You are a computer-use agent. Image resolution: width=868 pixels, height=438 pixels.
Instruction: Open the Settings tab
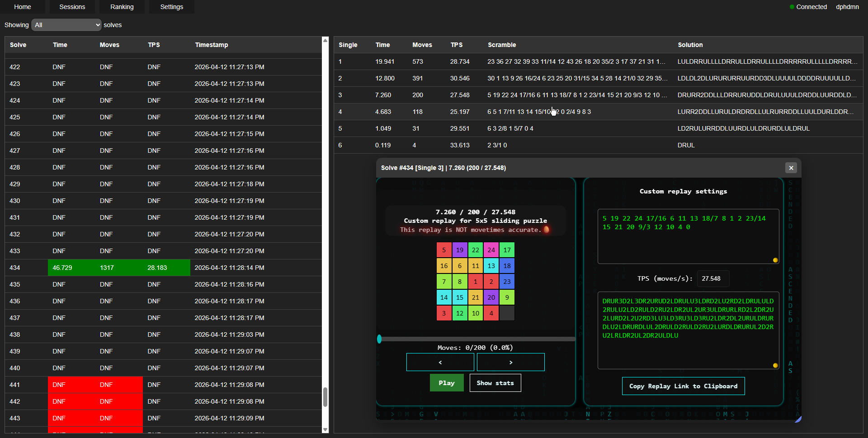click(172, 7)
